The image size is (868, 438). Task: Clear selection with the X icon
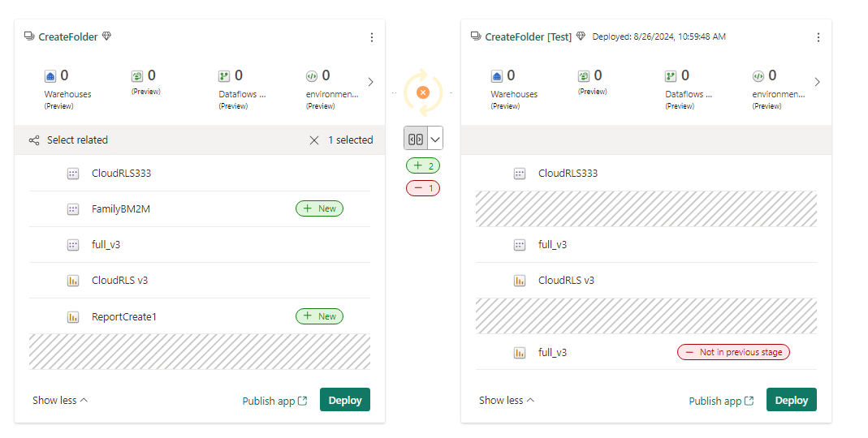pos(314,140)
